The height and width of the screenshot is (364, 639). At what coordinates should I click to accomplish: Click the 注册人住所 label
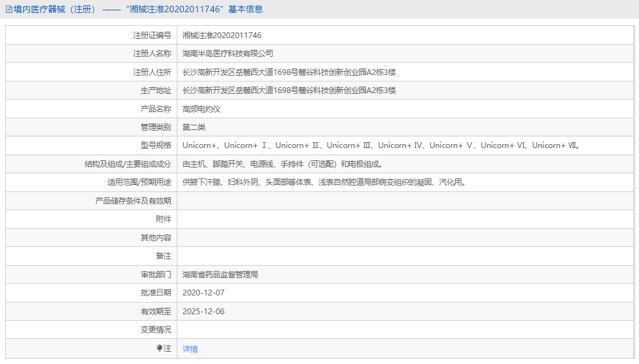coord(152,72)
